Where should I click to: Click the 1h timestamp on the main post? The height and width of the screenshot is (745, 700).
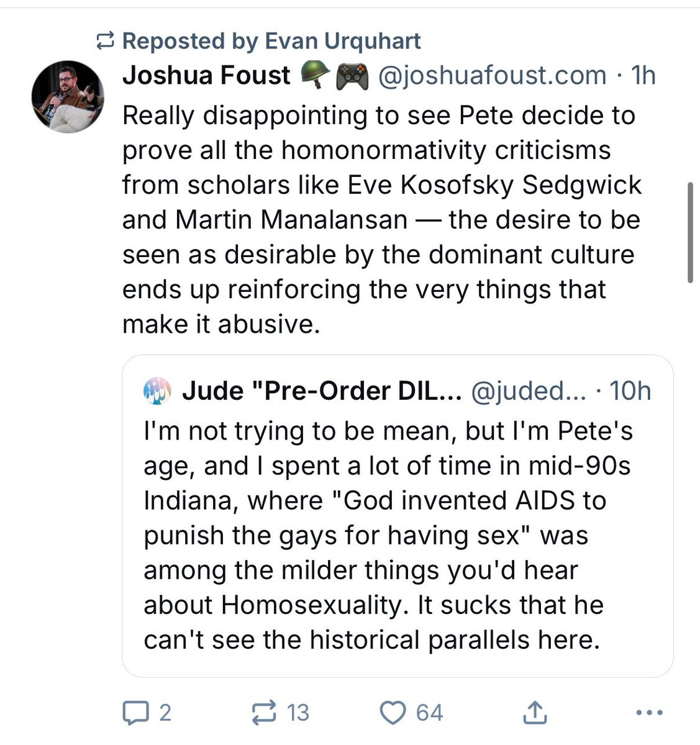(643, 76)
